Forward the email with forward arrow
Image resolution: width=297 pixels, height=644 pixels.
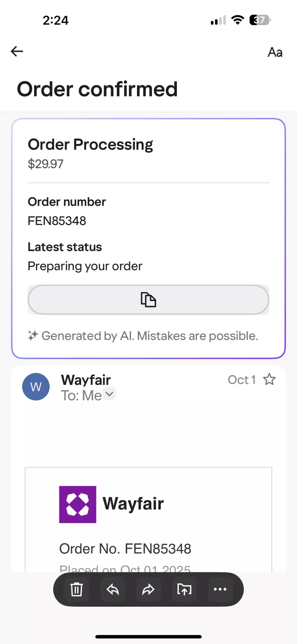(148, 589)
